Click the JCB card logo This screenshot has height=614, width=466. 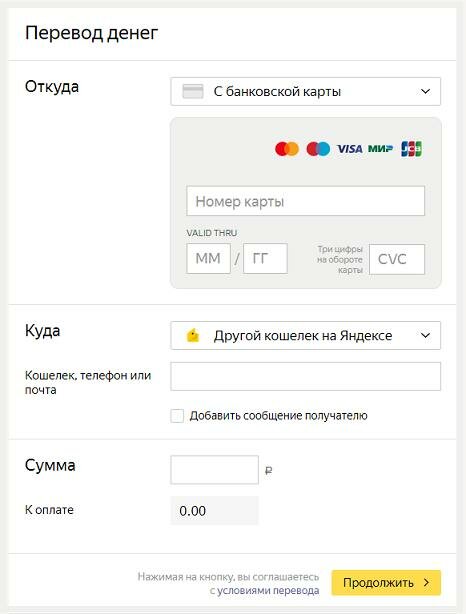point(412,149)
